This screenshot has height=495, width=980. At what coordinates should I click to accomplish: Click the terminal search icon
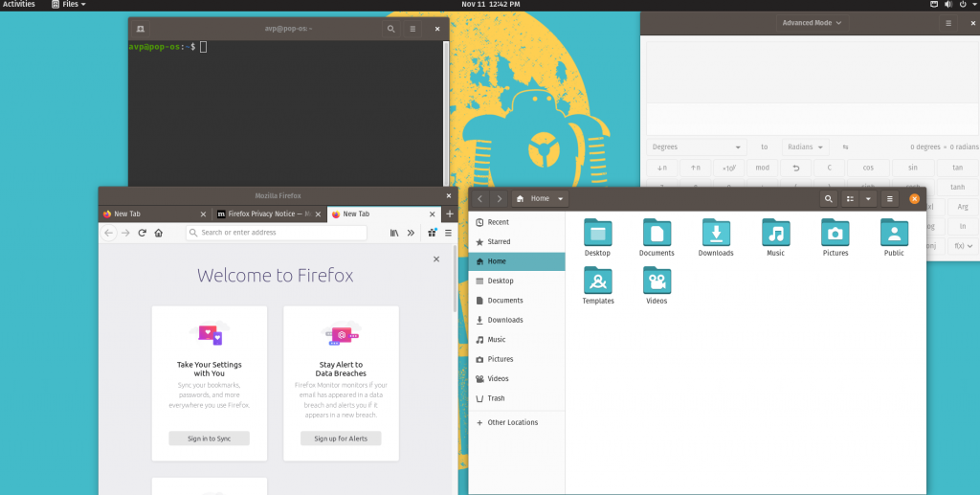(x=390, y=29)
